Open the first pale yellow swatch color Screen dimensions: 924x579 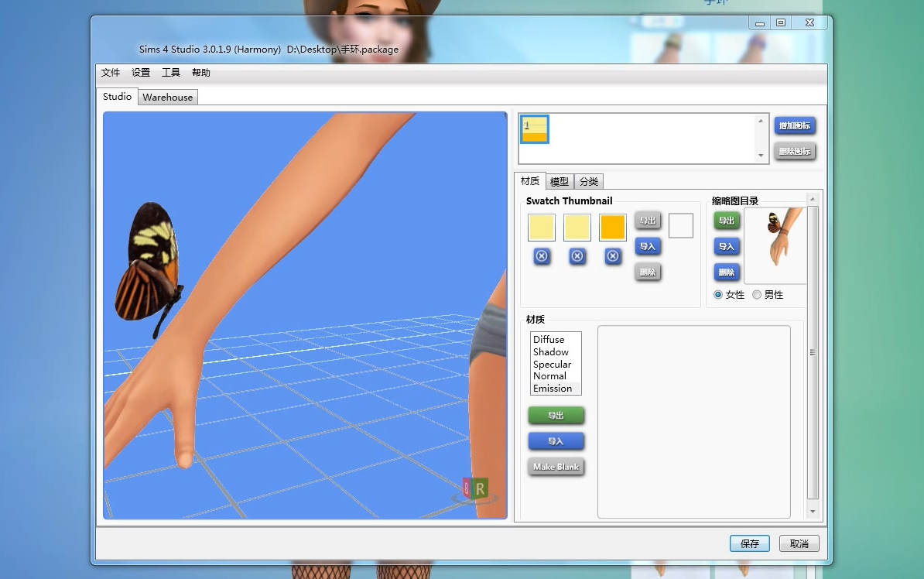(x=542, y=228)
